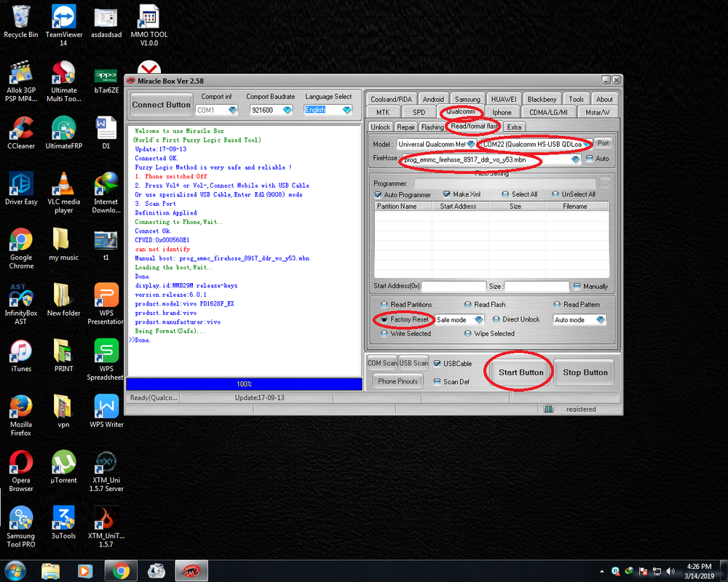Launch InfinityBox AST shortcut
Image resolution: width=728 pixels, height=582 pixels.
click(x=21, y=304)
